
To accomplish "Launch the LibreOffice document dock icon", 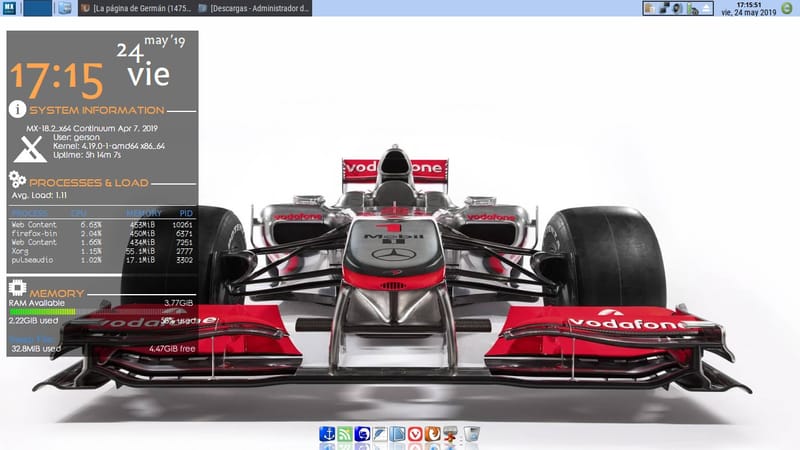I will 398,434.
